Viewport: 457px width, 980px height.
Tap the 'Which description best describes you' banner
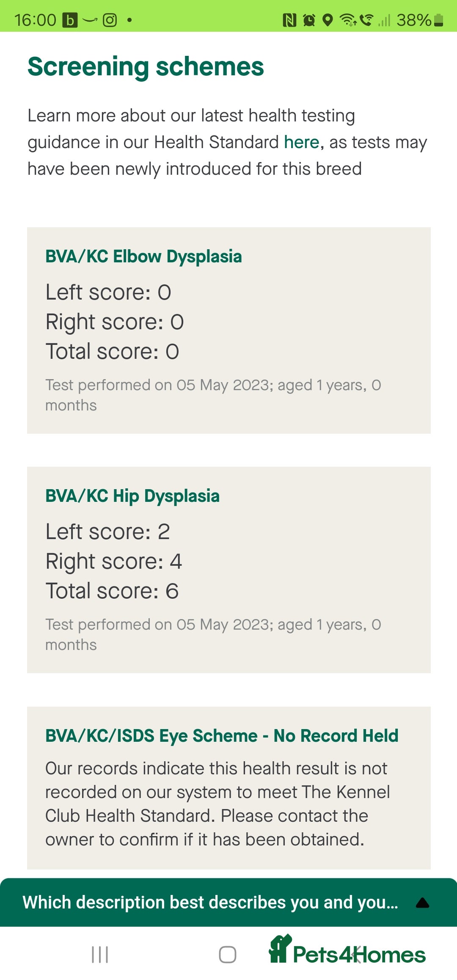[228, 902]
